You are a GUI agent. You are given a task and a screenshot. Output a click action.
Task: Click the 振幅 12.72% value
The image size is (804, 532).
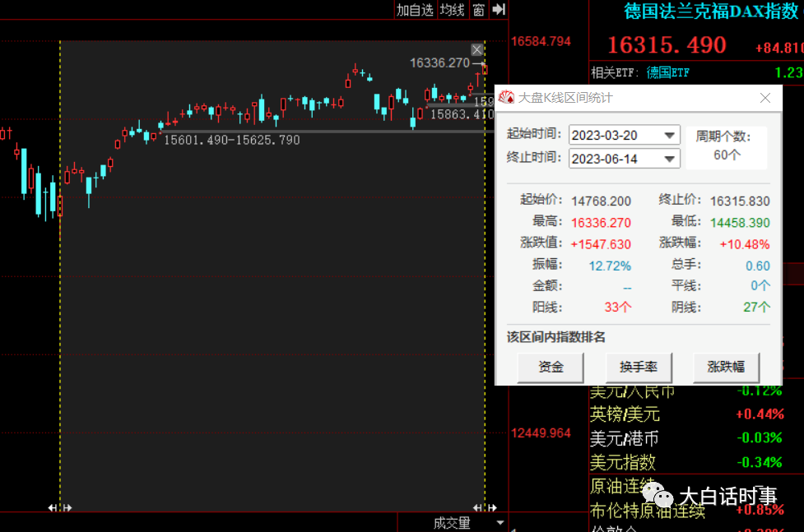(x=610, y=266)
